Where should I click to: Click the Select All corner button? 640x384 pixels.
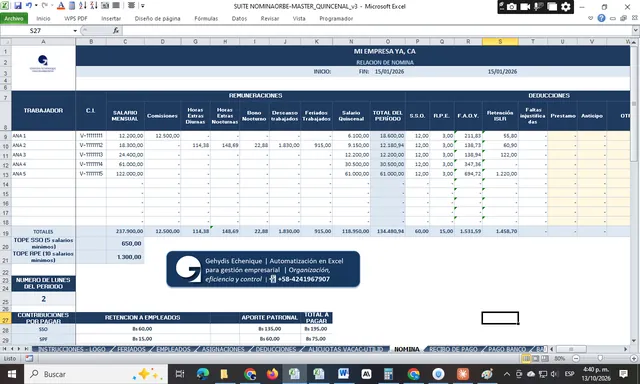click(5, 42)
